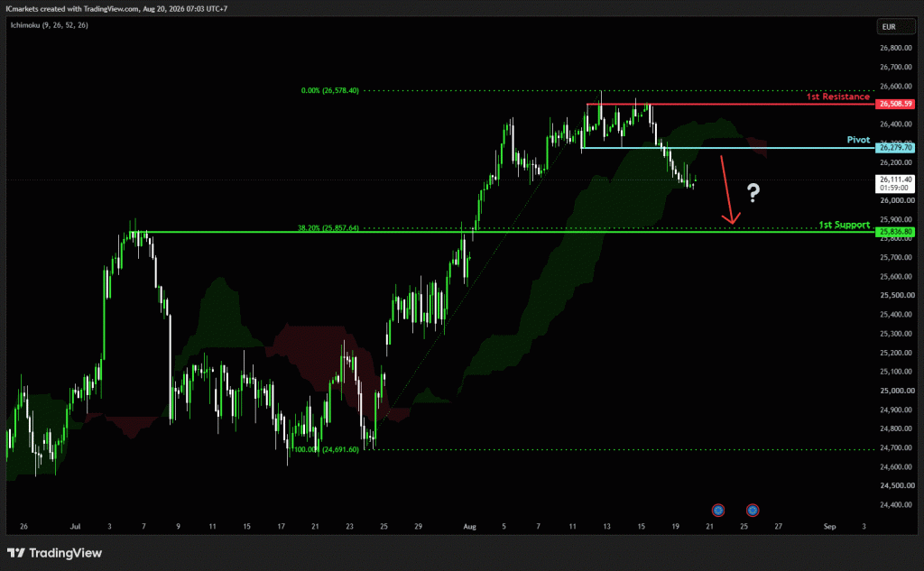Select the white question mark annotation
Screen dimensions: 924x571
coord(753,193)
